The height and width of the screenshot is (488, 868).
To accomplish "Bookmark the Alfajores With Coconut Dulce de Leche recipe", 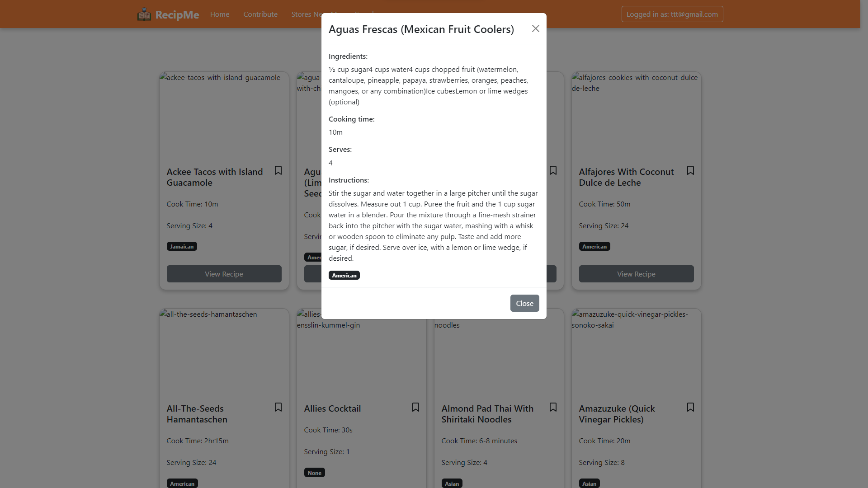I will click(x=690, y=170).
